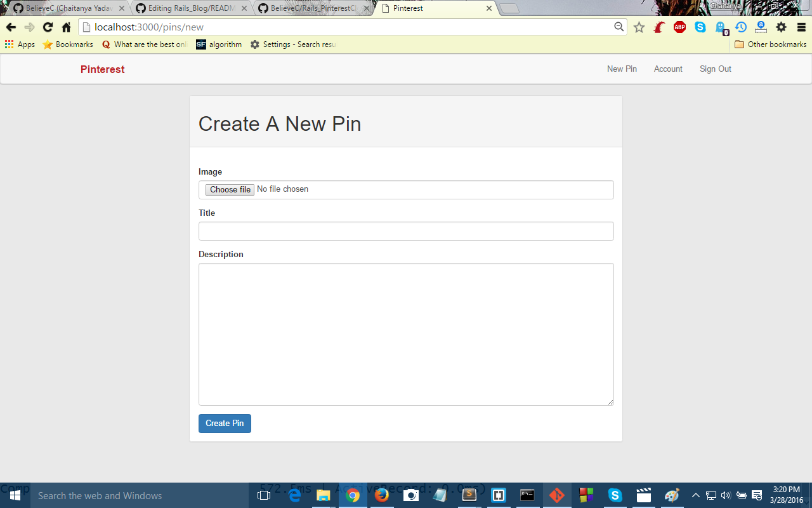Open the Skype extension in browser toolbar
This screenshot has height=508, width=812.
click(x=700, y=27)
